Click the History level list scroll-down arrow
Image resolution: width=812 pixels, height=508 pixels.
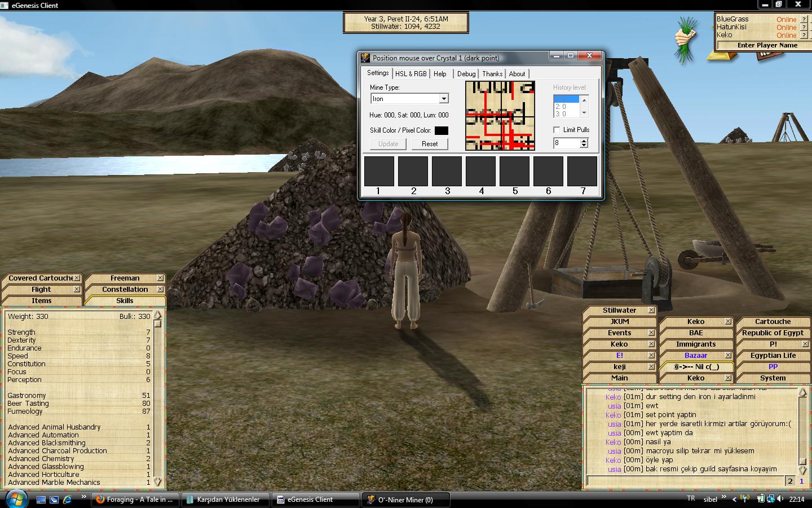[x=584, y=113]
